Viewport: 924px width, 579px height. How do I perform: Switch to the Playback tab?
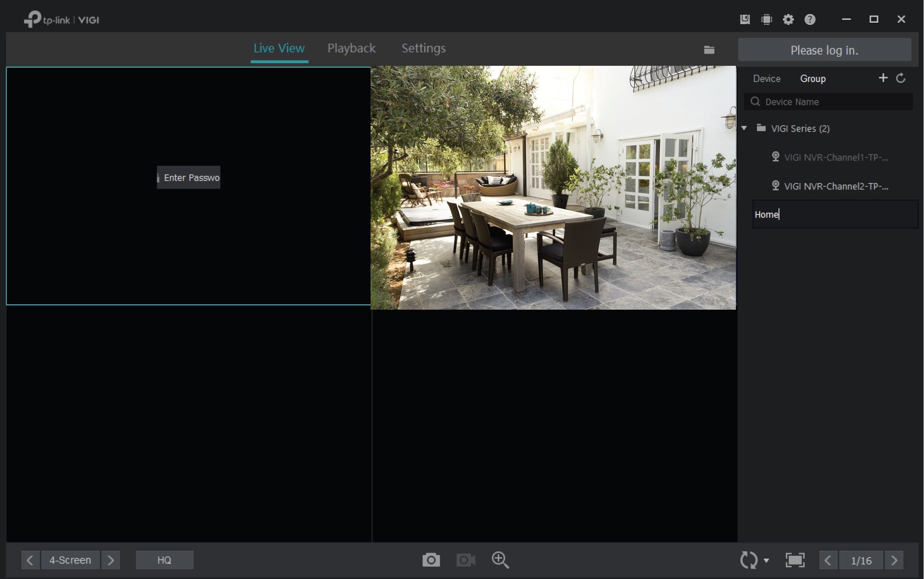pos(351,48)
